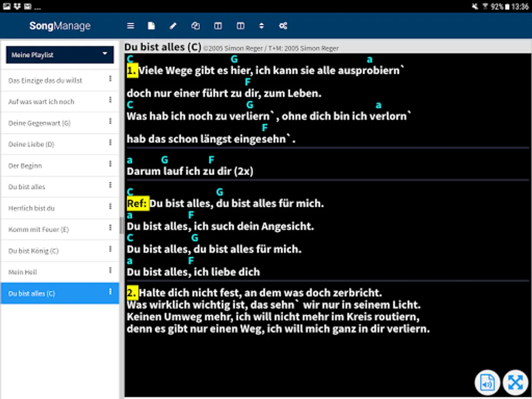Screen dimensions: 532x399
Task: Open options menu for Komm mit Feuer (E)
Action: pyautogui.click(x=110, y=228)
